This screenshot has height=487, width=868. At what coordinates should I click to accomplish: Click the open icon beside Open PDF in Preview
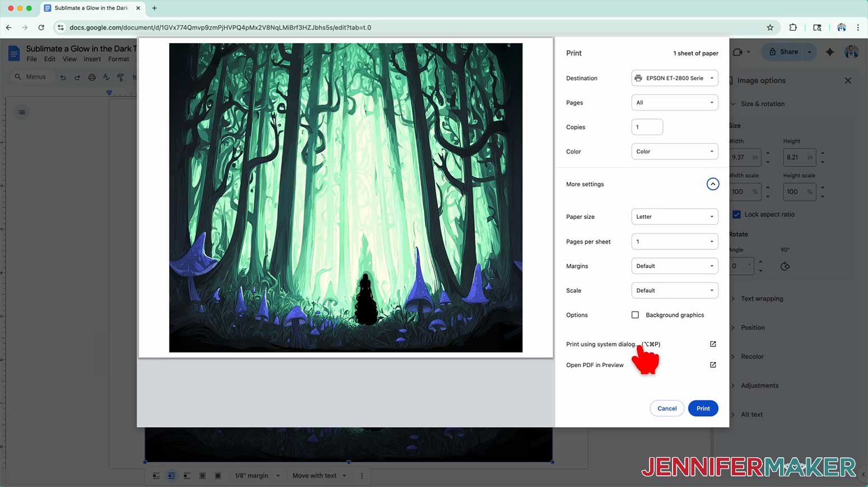tap(713, 365)
